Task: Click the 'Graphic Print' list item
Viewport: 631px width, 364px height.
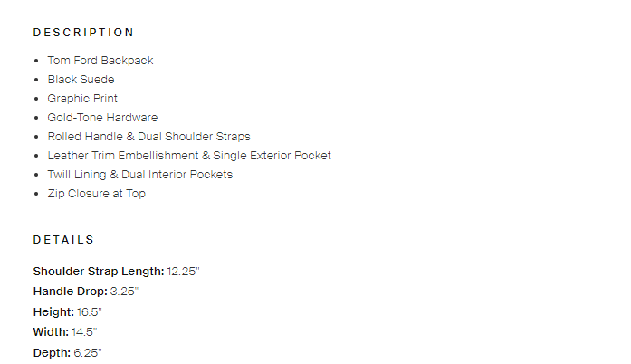Action: pyautogui.click(x=82, y=99)
